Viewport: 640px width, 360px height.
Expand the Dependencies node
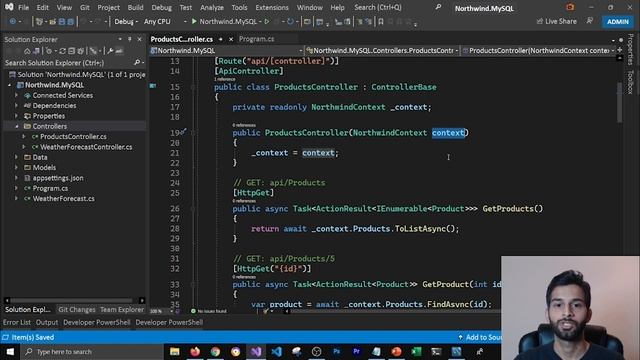16,106
